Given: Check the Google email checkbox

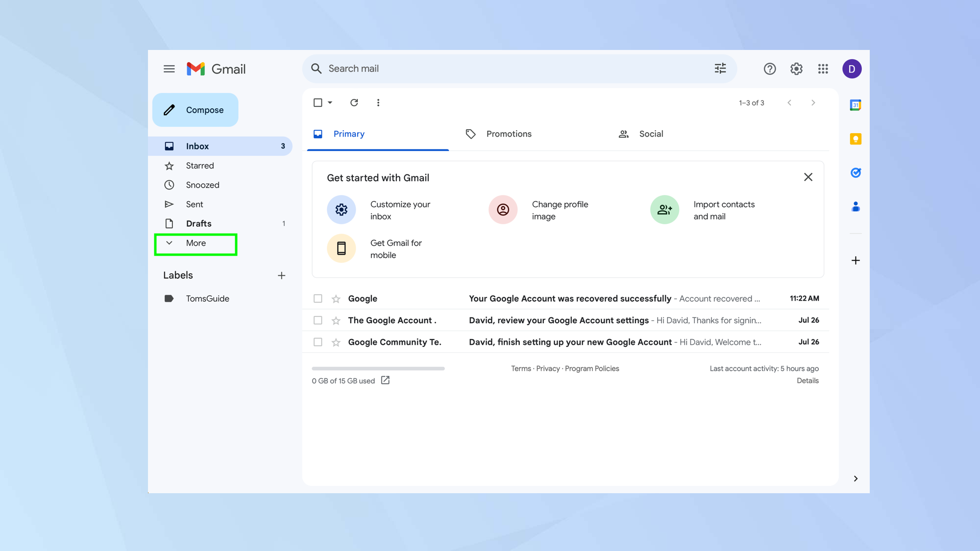Looking at the screenshot, I should tap(318, 299).
